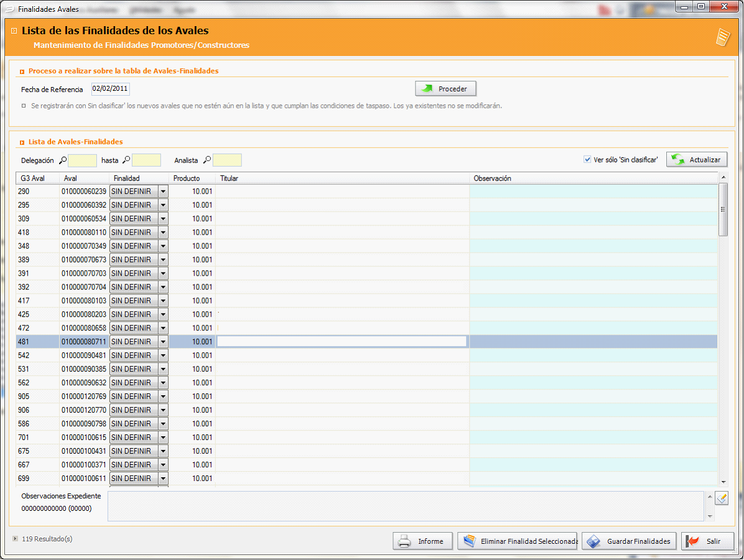This screenshot has width=744, height=560.
Task: Click the list's vertical scrollbar thumb
Action: (723, 209)
